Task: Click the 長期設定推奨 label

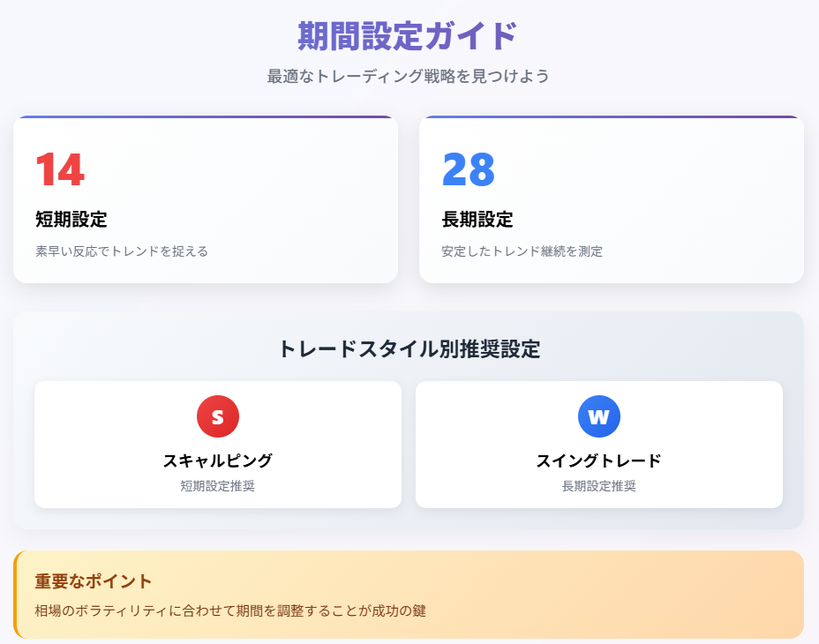Action: [x=599, y=486]
